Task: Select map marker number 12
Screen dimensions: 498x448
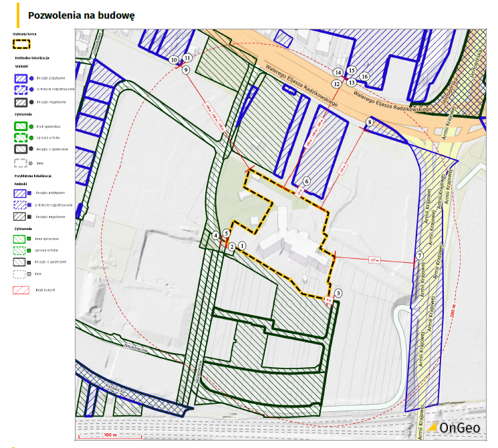Action: point(337,84)
